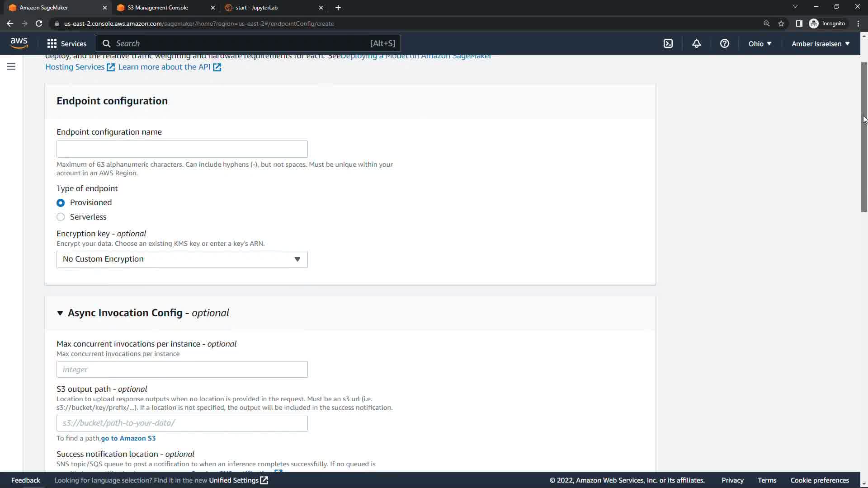Open the No Custom Encryption dropdown
Screen dimensions: 868x488
tap(182, 259)
